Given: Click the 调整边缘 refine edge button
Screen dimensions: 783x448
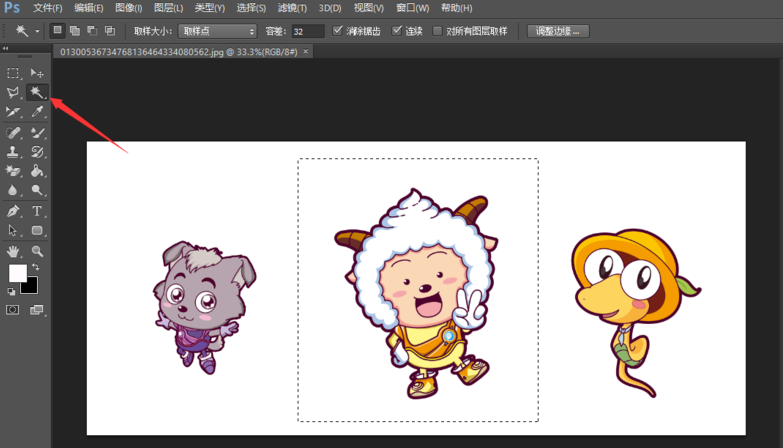Looking at the screenshot, I should click(558, 31).
